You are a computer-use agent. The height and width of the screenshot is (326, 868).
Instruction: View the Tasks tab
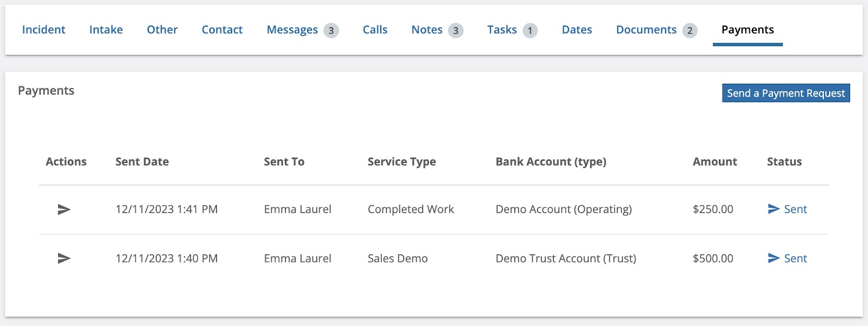point(502,30)
